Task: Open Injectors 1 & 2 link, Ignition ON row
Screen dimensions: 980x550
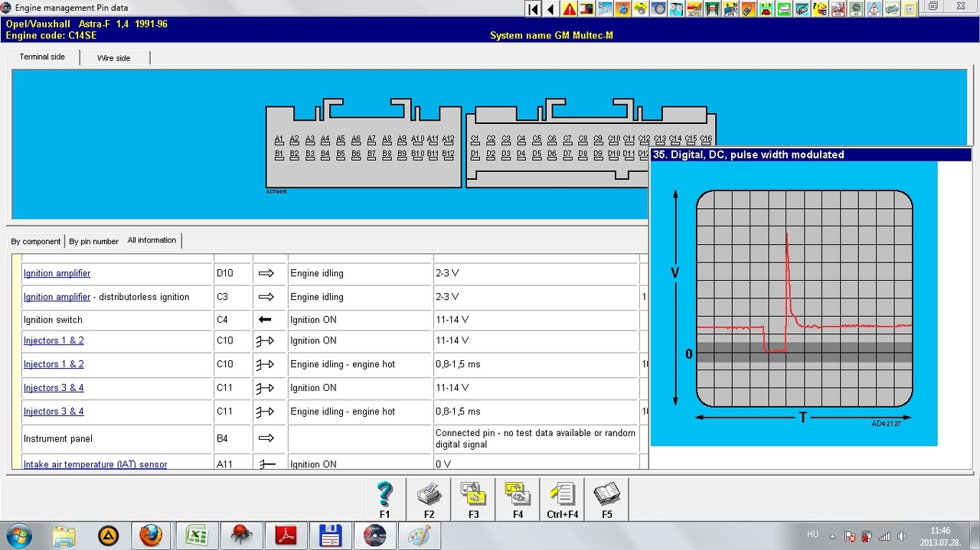Action: click(x=54, y=340)
